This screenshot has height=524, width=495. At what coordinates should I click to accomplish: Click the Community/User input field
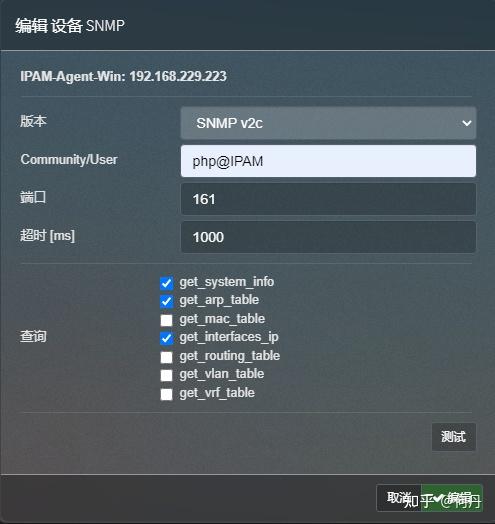pyautogui.click(x=328, y=161)
